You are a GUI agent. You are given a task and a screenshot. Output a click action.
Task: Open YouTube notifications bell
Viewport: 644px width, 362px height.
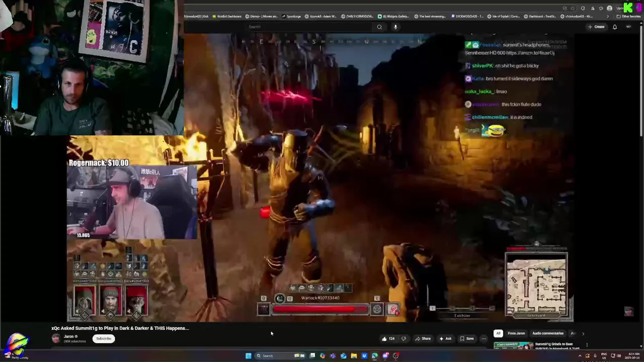[614, 27]
